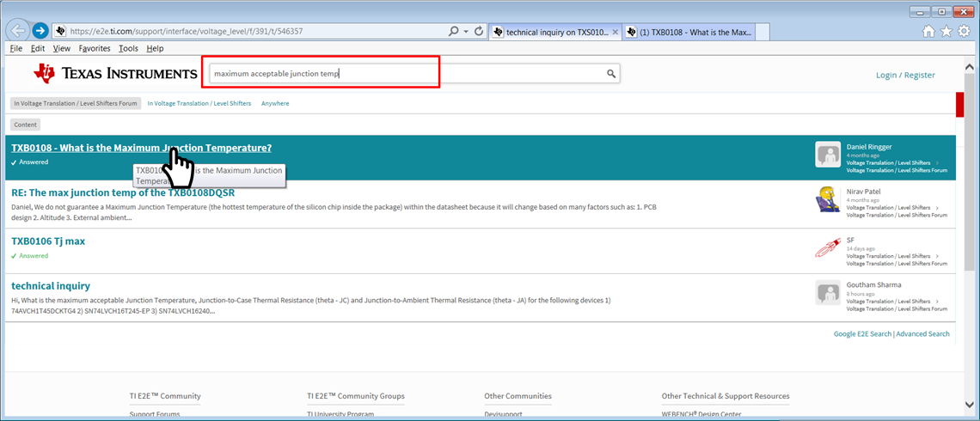Switch to the 'technical inquiry on TXS010' tab
Image resolution: width=980 pixels, height=421 pixels.
coord(555,31)
